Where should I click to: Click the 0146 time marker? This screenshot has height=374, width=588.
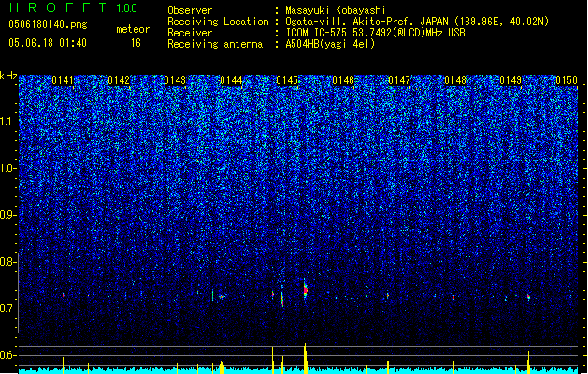[343, 80]
